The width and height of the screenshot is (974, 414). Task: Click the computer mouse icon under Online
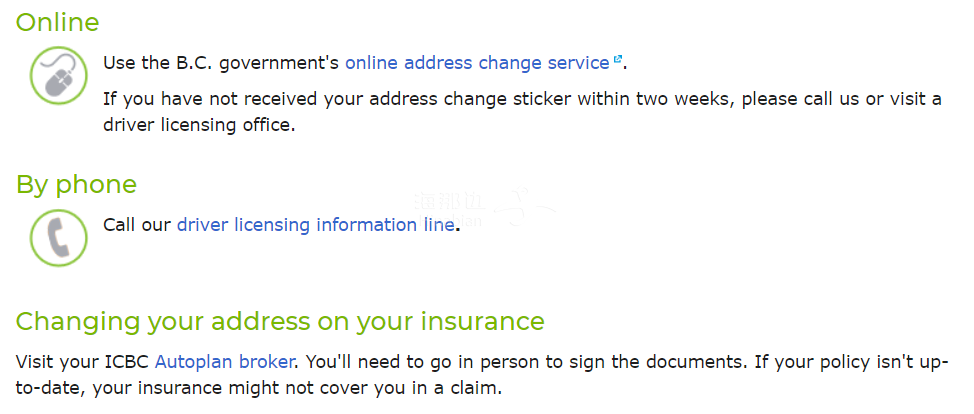pos(60,75)
